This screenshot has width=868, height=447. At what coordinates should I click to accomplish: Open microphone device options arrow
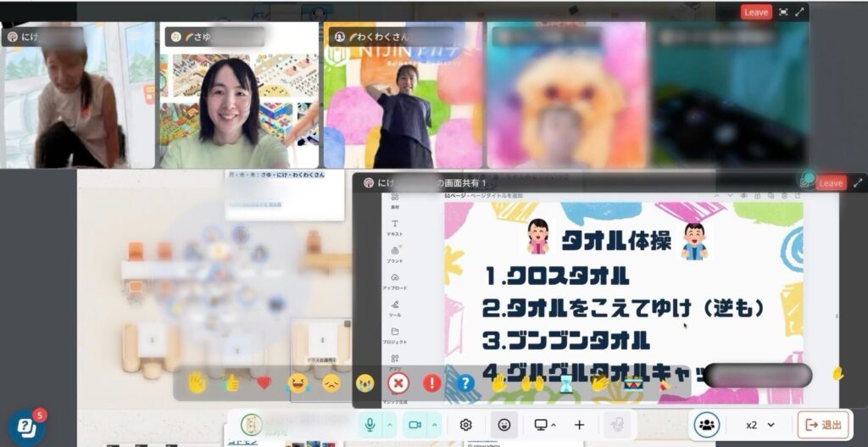pos(389,425)
